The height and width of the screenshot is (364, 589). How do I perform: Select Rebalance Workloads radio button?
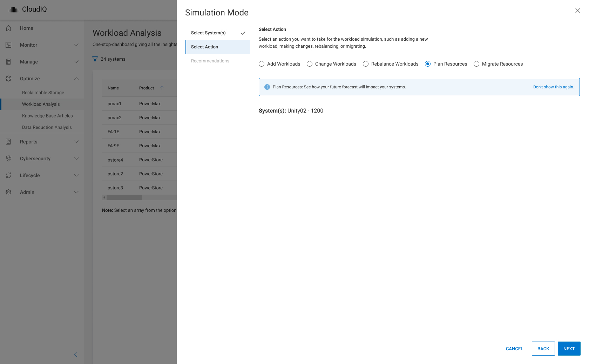tap(366, 64)
